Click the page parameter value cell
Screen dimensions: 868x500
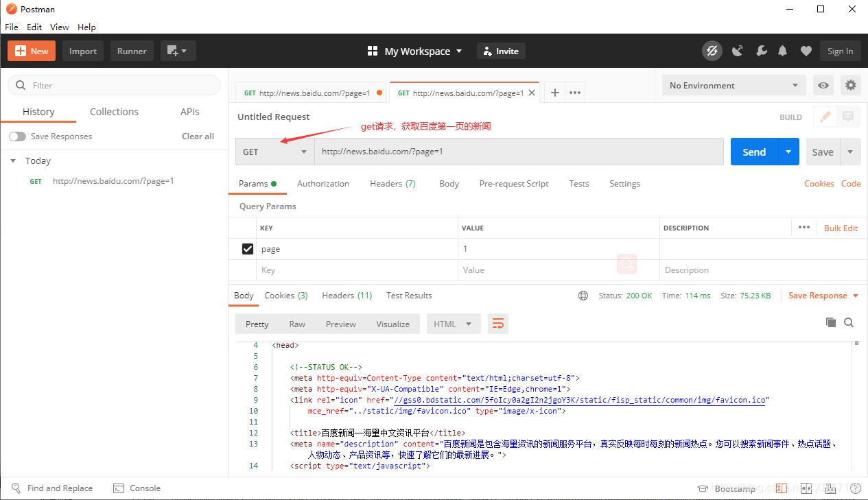click(x=559, y=249)
